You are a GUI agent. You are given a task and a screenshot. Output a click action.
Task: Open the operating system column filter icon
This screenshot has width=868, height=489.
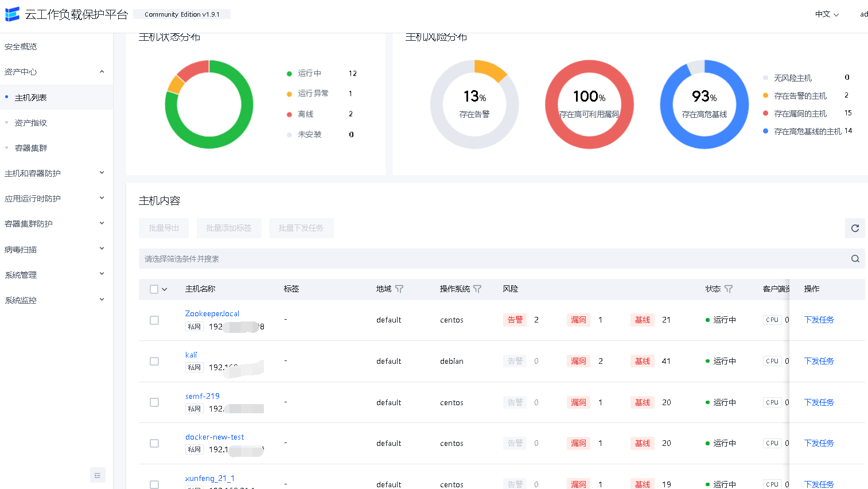[x=477, y=289]
